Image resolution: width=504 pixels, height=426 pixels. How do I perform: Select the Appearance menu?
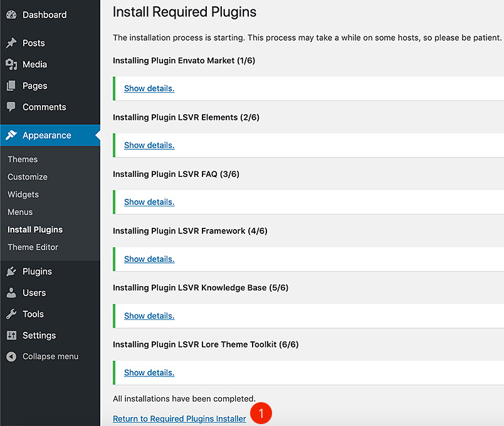point(50,135)
